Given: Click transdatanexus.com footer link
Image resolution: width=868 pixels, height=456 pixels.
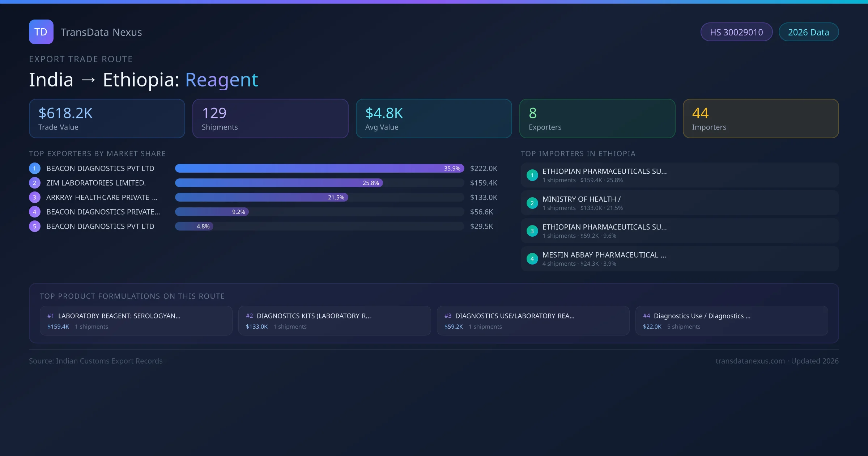Looking at the screenshot, I should point(750,361).
